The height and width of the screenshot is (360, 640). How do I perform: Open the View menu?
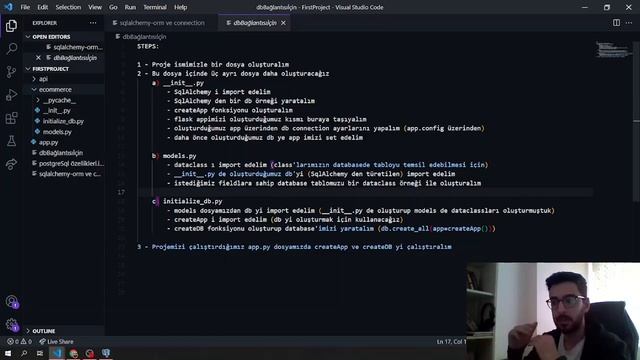click(95, 7)
